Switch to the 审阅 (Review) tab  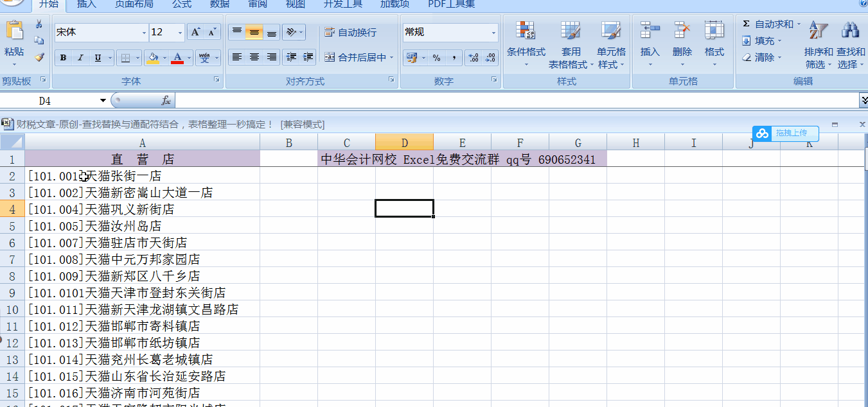tap(258, 4)
